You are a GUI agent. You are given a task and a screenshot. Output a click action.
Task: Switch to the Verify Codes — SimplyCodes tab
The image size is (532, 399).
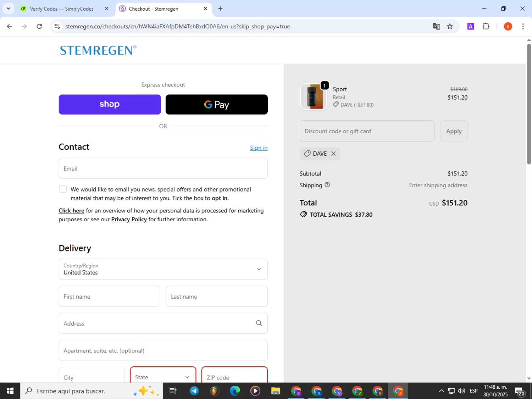[62, 9]
